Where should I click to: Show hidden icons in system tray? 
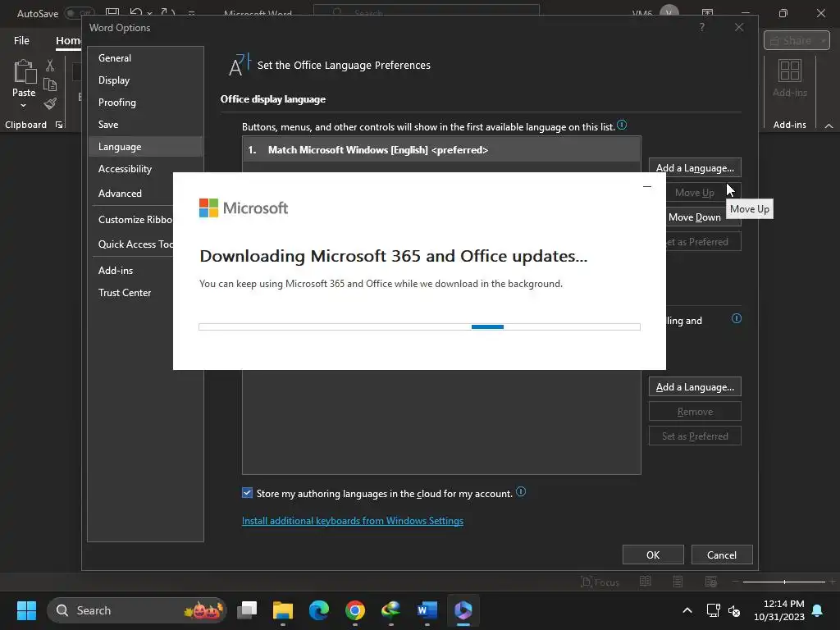click(x=687, y=610)
